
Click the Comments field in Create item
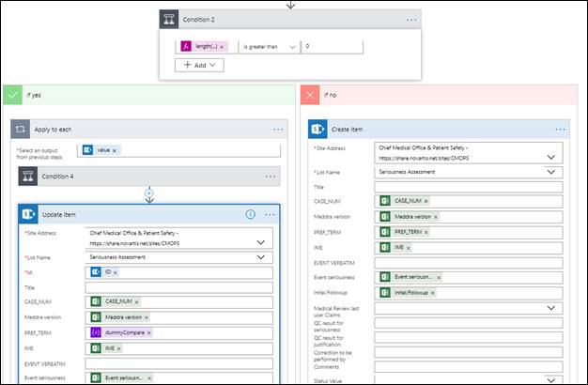(469, 366)
